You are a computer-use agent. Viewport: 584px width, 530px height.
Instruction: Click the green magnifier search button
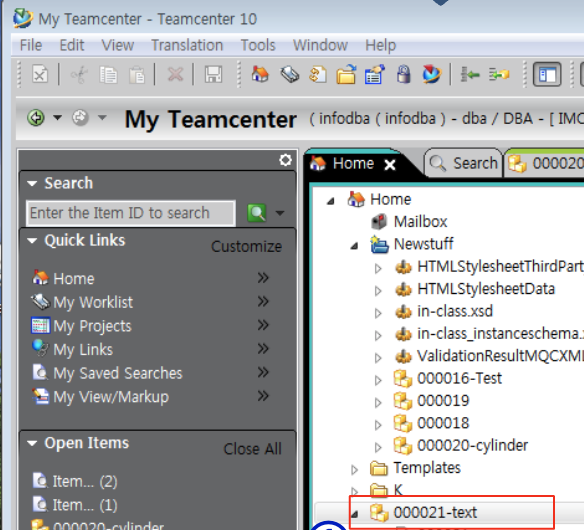(257, 213)
